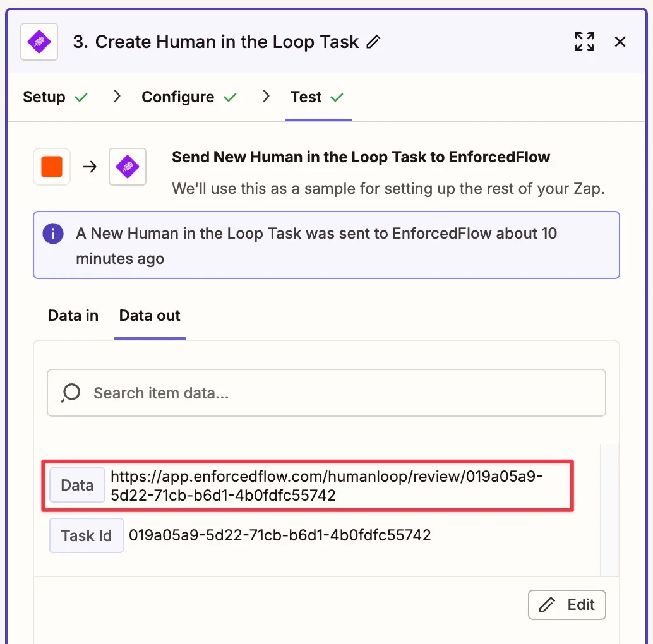Click the green checkmark next to Test

click(x=337, y=97)
